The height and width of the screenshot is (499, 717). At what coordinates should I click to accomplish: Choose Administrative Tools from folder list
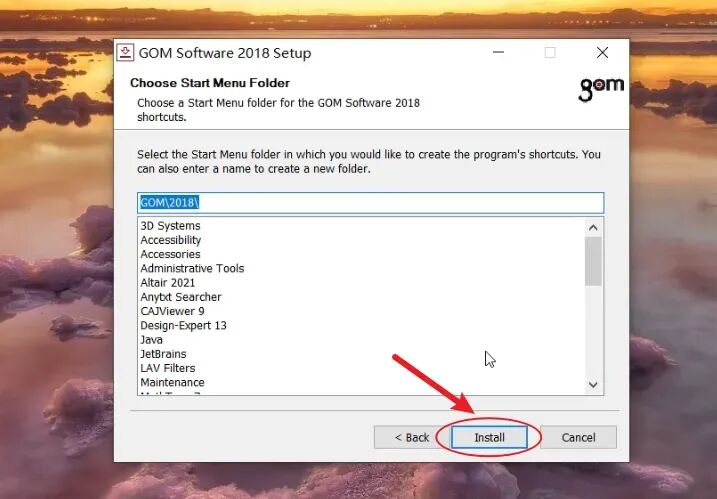click(192, 268)
